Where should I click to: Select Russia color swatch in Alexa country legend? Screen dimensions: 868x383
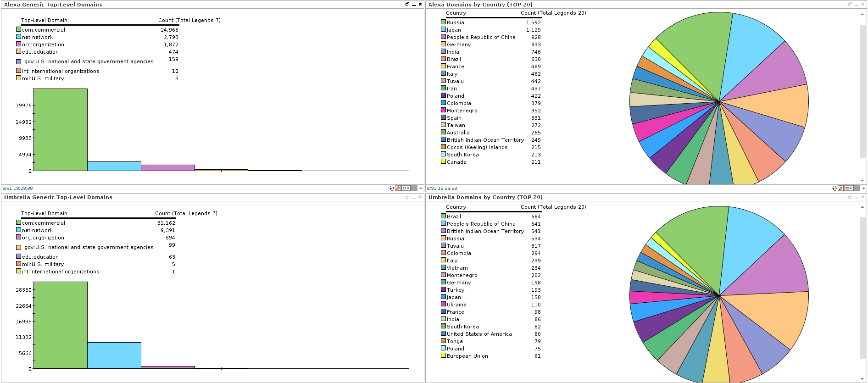click(443, 22)
